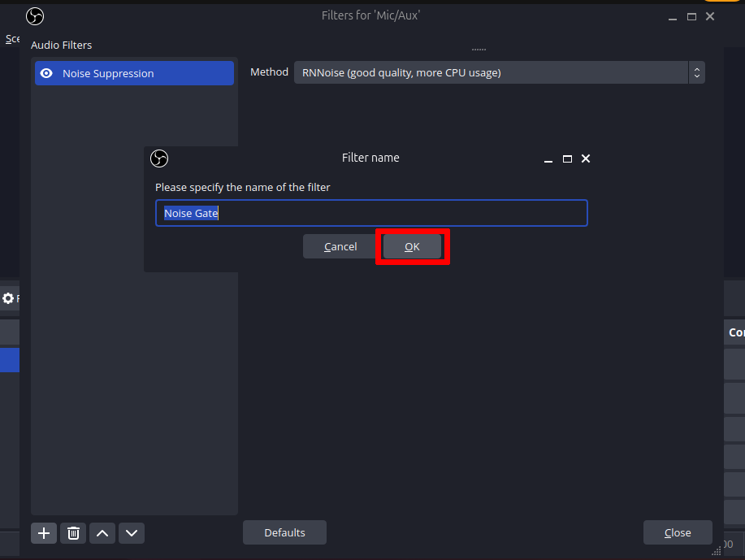This screenshot has height=560, width=745.
Task: Click the resize grip at the window's bottom-right corner
Action: (x=716, y=552)
